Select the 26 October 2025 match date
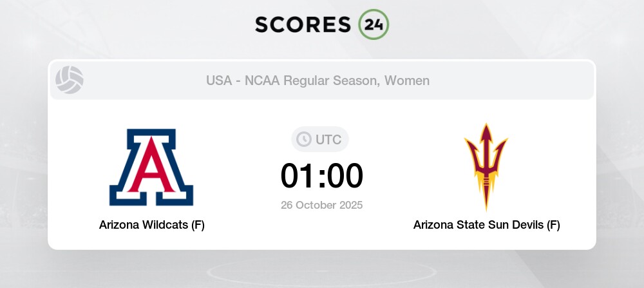 pyautogui.click(x=321, y=206)
